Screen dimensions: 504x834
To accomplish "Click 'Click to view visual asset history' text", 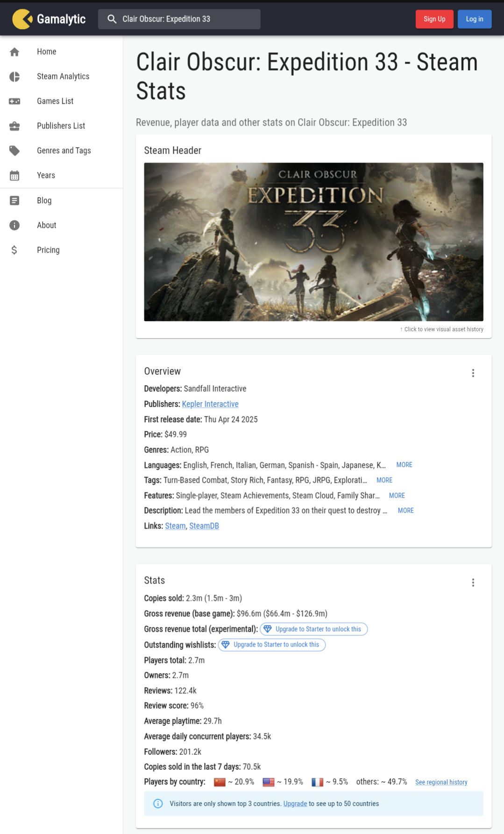I will [442, 329].
